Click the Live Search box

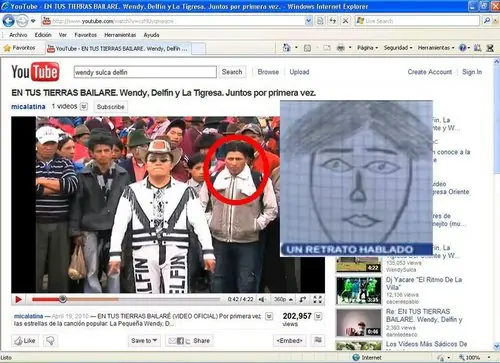coord(417,21)
